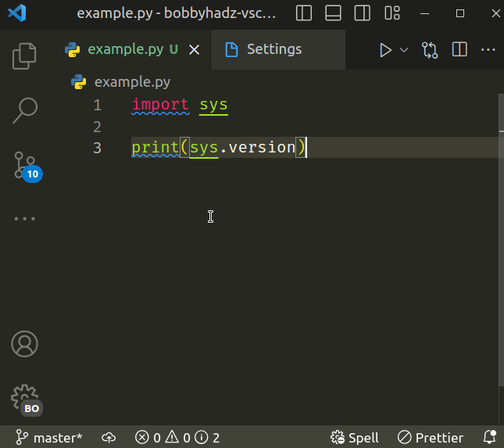Maximize the VS Code window
This screenshot has height=448, width=504.
click(x=460, y=13)
